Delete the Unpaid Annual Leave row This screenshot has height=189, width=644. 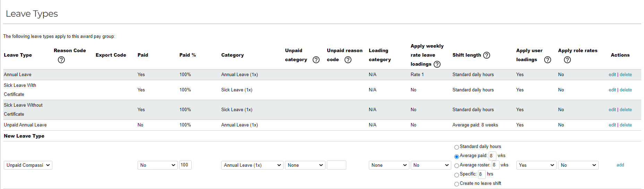click(626, 125)
